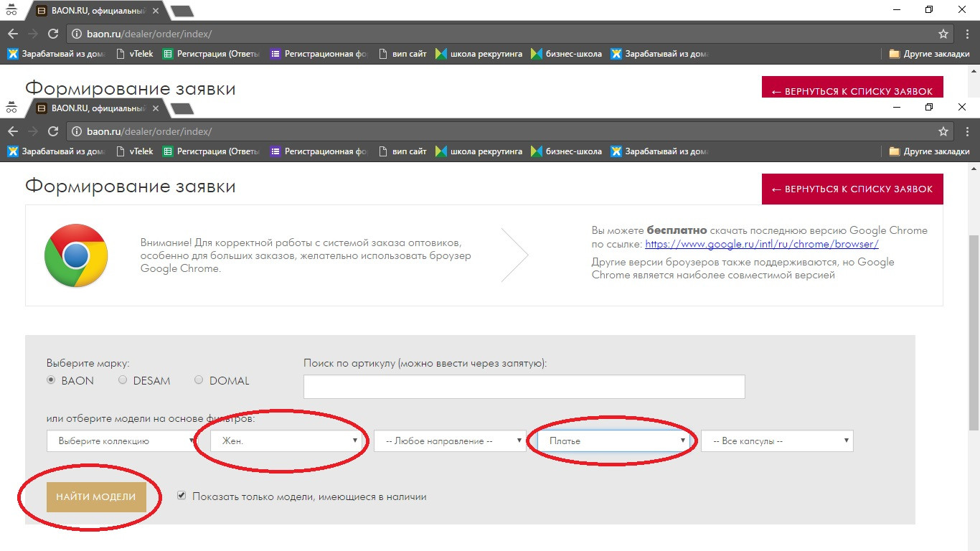Click the 'НАЙТИ МОДЕЛИ' button

pyautogui.click(x=96, y=497)
